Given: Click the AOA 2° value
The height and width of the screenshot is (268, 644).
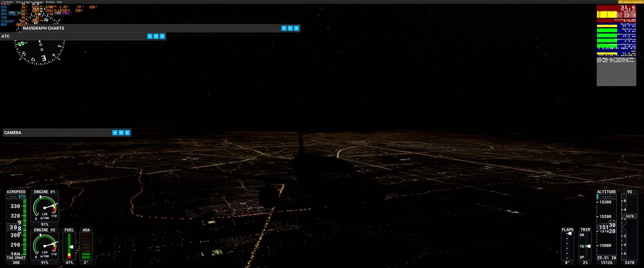Looking at the screenshot, I should [x=86, y=263].
